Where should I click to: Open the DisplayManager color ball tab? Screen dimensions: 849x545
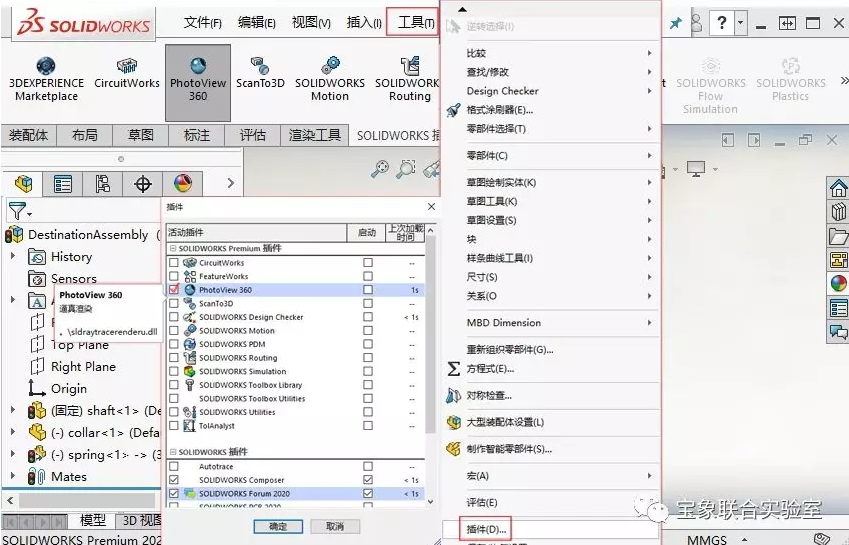click(x=183, y=184)
